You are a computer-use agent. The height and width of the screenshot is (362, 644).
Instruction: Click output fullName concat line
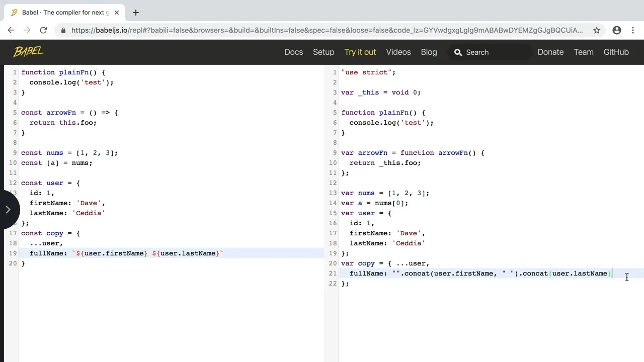(x=480, y=274)
